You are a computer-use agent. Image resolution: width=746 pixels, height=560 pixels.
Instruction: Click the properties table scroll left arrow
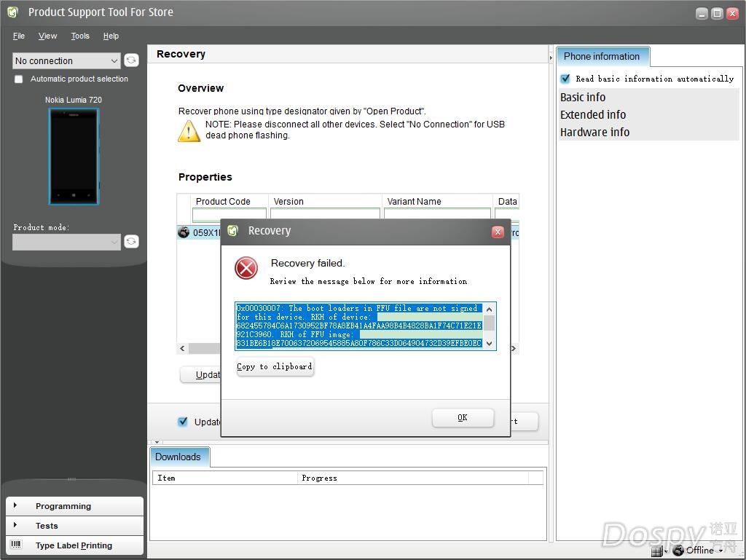(x=183, y=349)
